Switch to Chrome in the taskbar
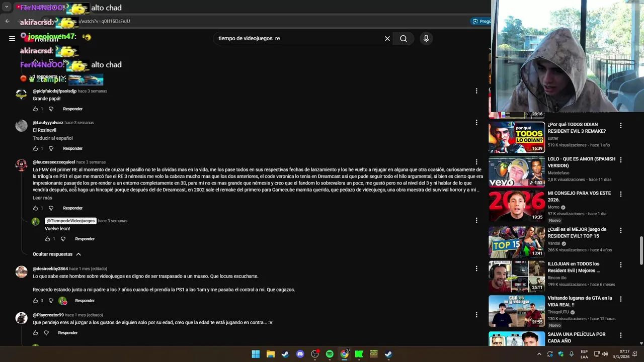Viewport: 644px width, 362px height. 344,354
